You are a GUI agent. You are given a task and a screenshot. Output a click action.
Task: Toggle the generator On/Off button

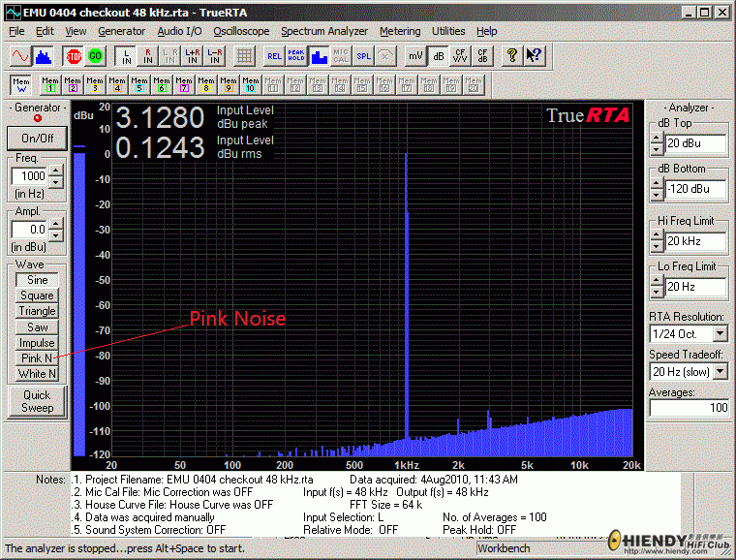coord(37,139)
